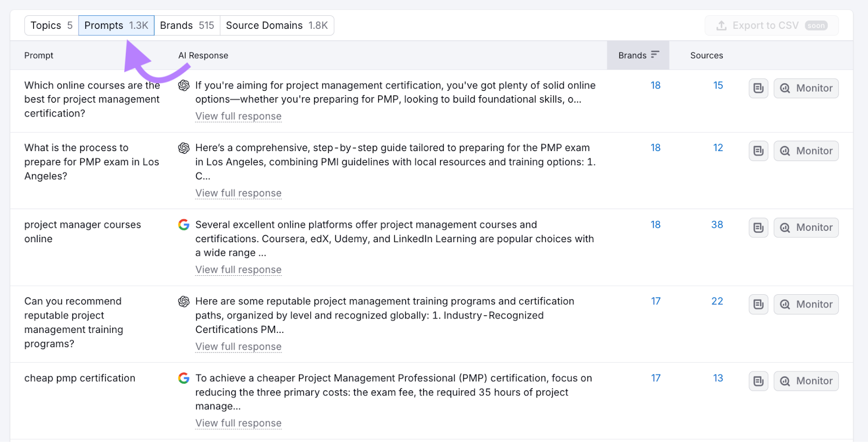The image size is (868, 442).
Task: Click the note icon beside 'cheap pmp certification'
Action: 758,381
